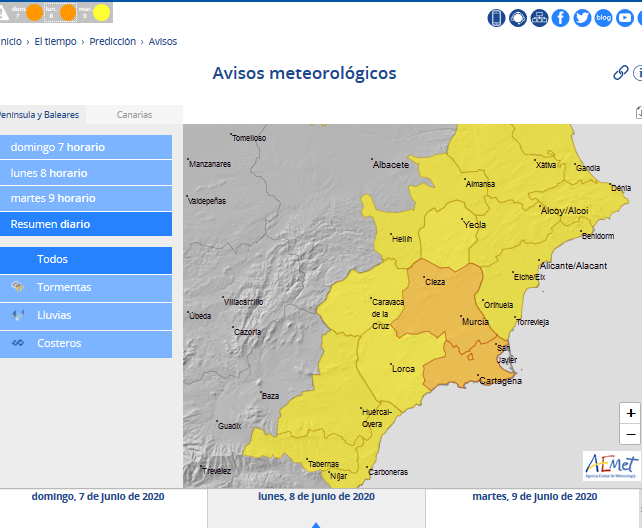The height and width of the screenshot is (528, 642).
Task: Switch to the Canarias tab
Action: (x=134, y=115)
